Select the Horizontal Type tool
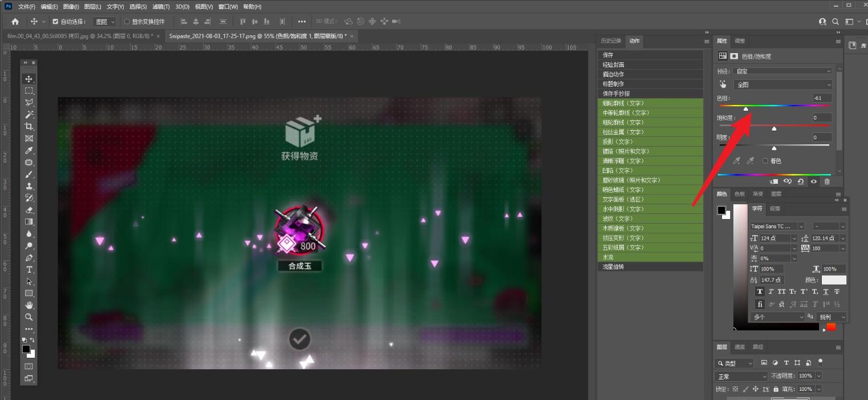The image size is (868, 400). [29, 269]
